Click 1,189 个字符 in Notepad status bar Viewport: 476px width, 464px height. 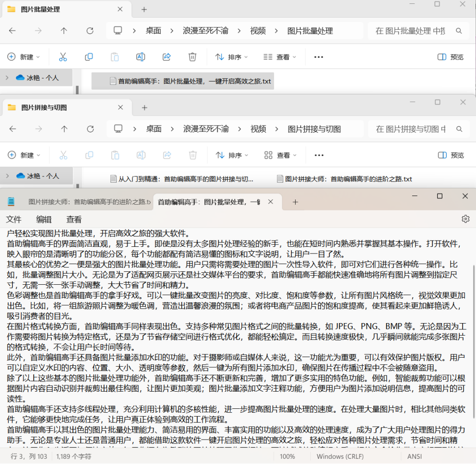click(x=73, y=456)
